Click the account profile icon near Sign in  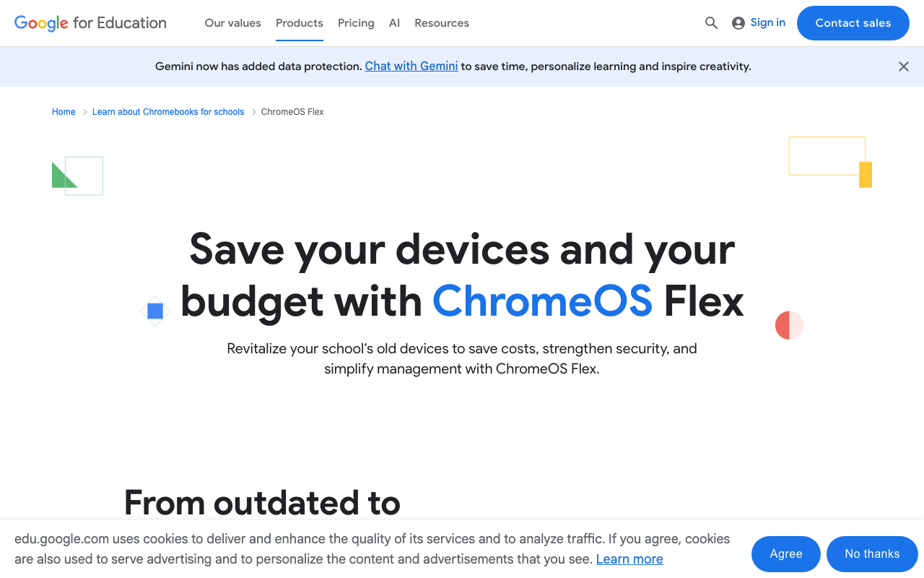(x=737, y=22)
